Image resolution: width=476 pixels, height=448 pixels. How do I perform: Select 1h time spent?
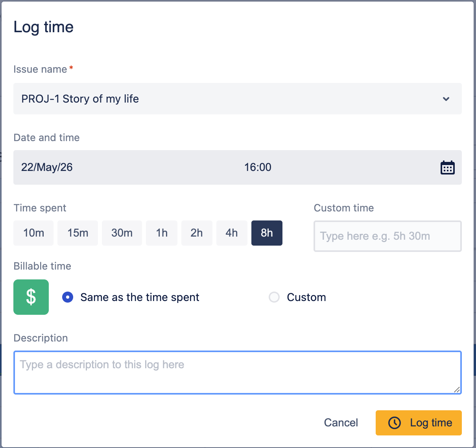click(162, 233)
